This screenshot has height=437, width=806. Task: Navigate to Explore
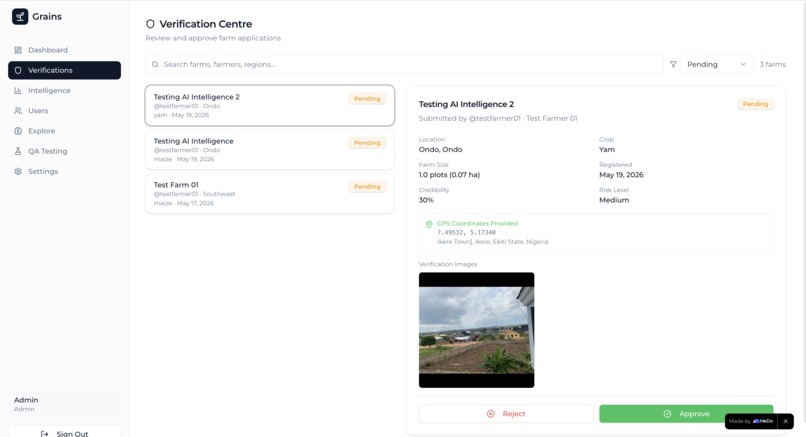point(64,131)
